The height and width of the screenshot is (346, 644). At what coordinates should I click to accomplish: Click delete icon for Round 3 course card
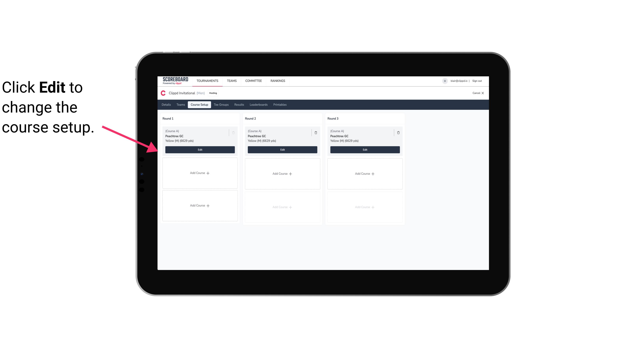[x=398, y=132]
